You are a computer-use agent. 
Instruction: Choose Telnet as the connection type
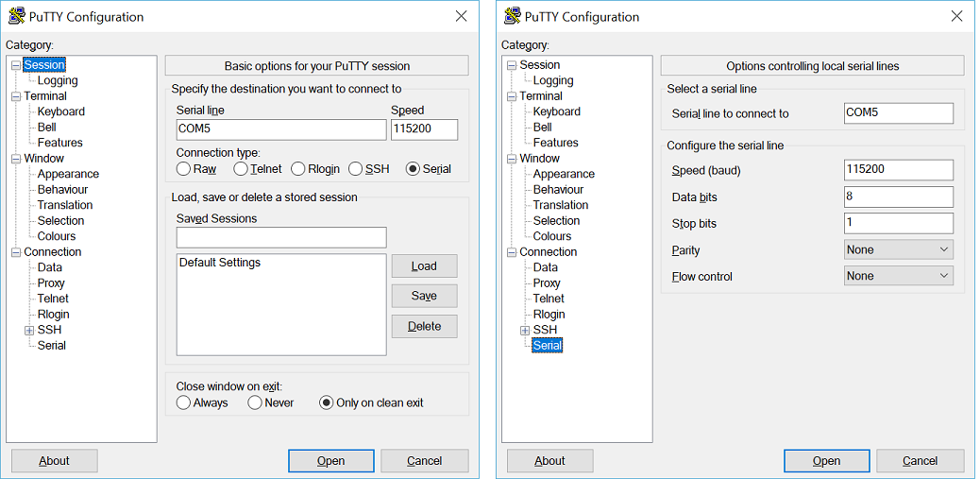pyautogui.click(x=241, y=169)
